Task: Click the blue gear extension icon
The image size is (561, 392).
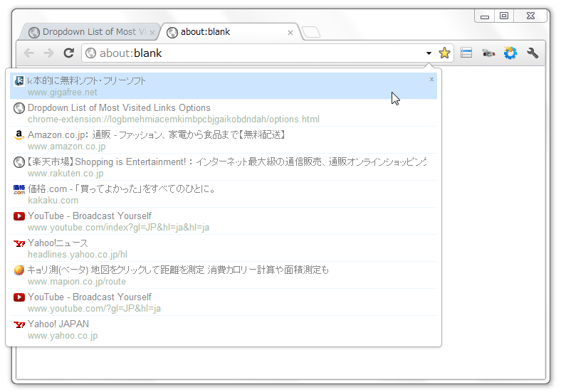Action: click(510, 53)
